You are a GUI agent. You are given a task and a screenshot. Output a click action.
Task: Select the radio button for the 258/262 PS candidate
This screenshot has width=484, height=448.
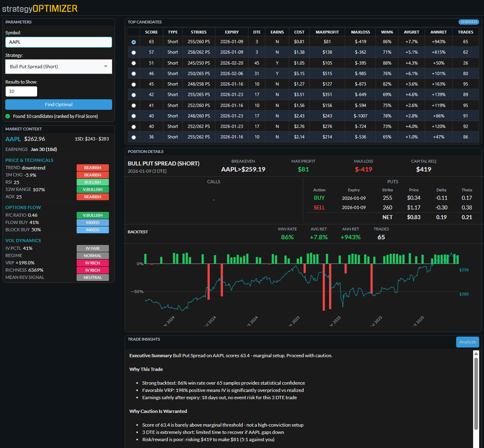pos(134,52)
